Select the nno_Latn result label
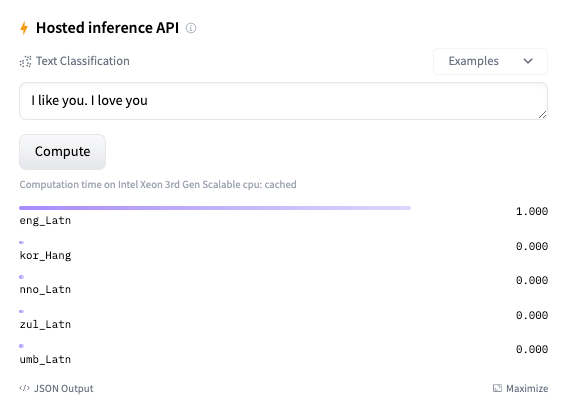The image size is (575, 415). pos(45,290)
